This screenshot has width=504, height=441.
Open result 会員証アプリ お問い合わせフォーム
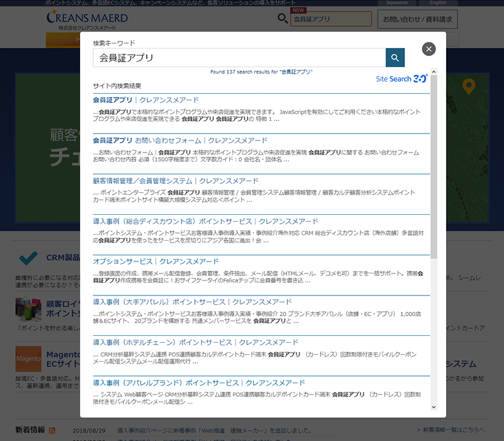(x=180, y=140)
